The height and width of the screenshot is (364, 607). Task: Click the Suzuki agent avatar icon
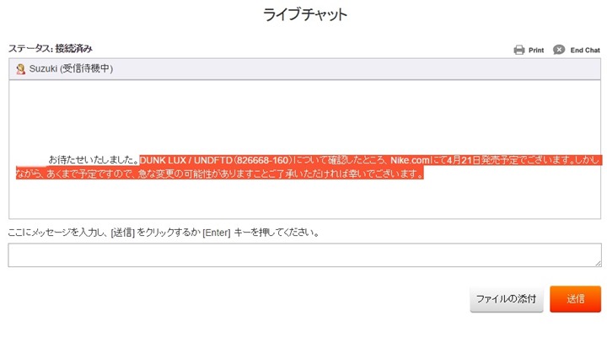click(x=20, y=69)
